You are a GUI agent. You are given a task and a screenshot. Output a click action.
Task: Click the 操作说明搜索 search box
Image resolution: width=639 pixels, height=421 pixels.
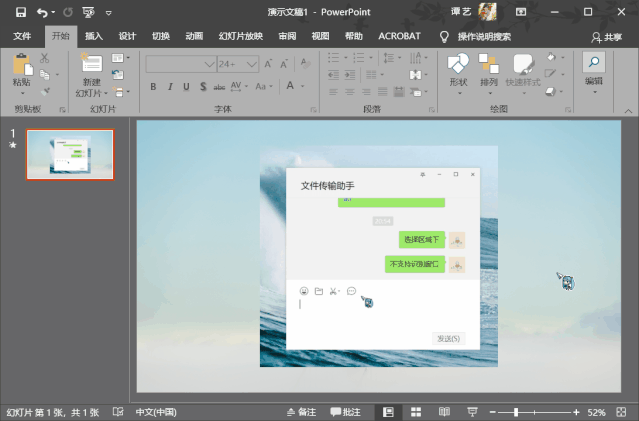(484, 37)
